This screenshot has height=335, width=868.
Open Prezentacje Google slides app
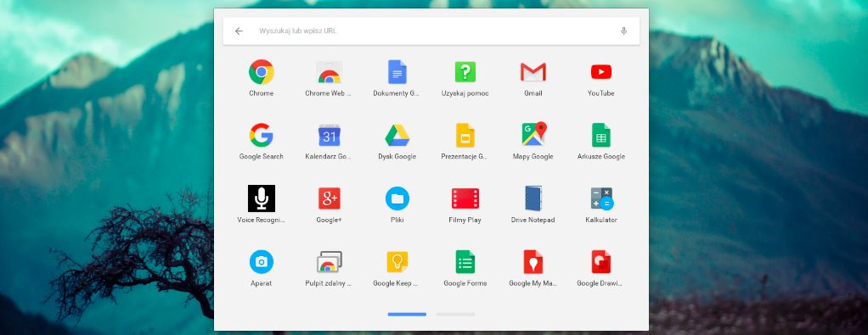pos(465,135)
